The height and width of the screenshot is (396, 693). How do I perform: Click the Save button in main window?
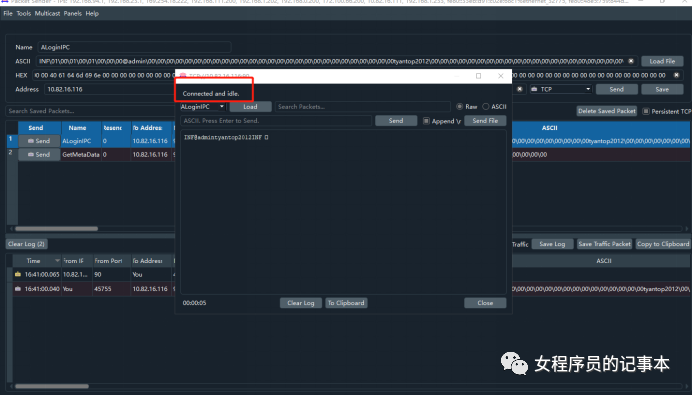point(662,89)
